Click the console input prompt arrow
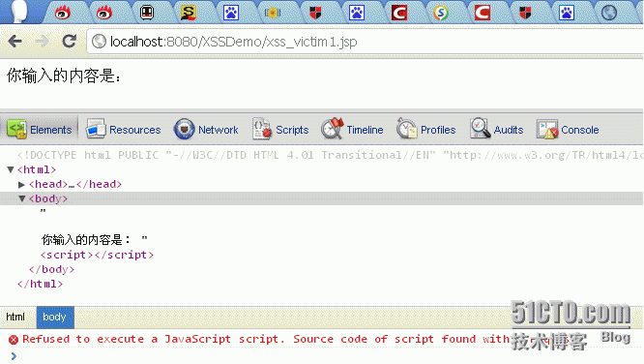Viewport: 644px width, 364px height. [14, 356]
